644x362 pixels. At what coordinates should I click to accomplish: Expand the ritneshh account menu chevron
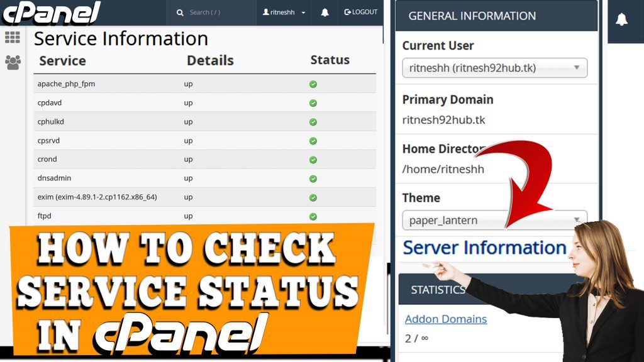click(303, 12)
